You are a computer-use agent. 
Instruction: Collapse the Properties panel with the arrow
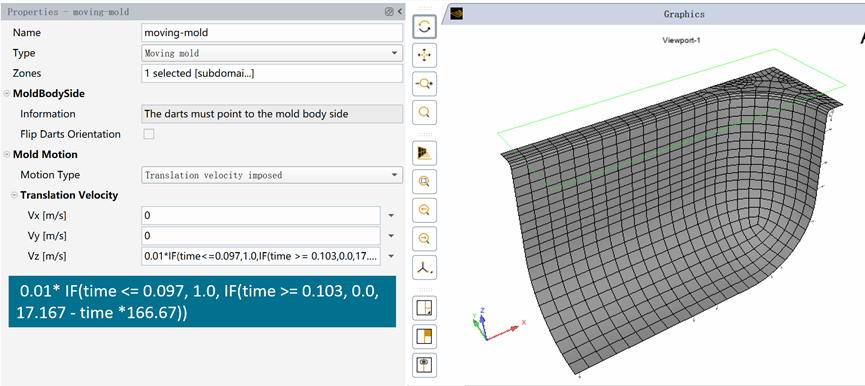coord(399,12)
